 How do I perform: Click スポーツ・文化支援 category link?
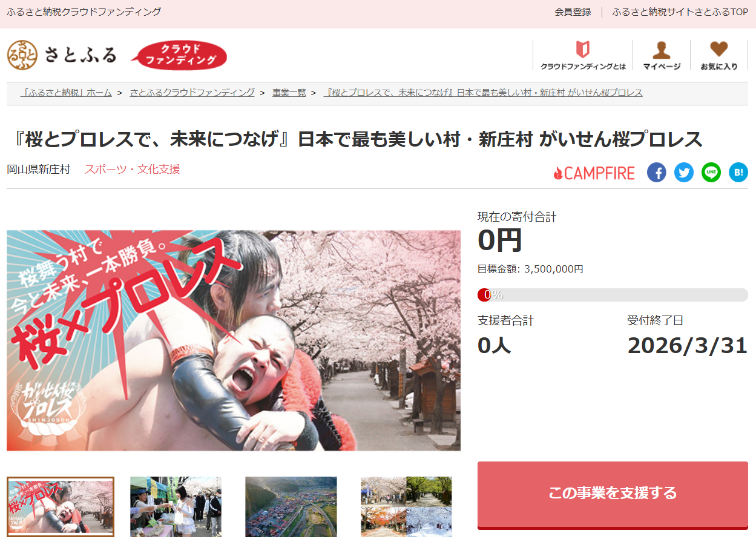[132, 170]
